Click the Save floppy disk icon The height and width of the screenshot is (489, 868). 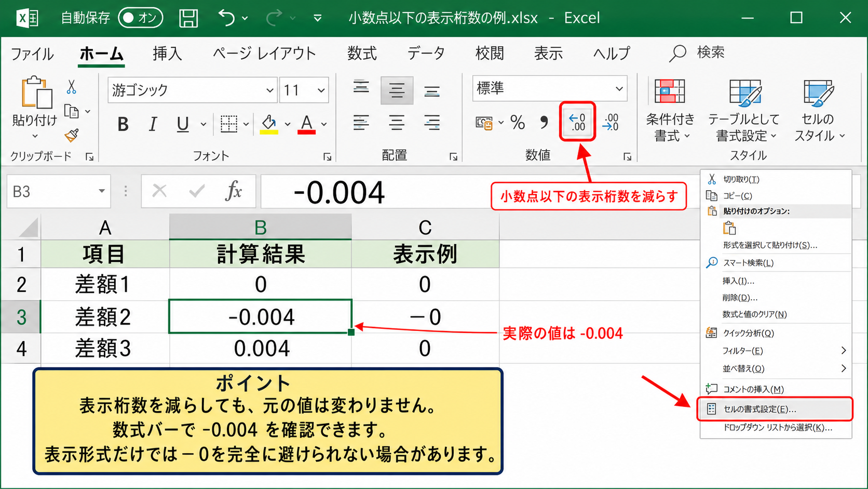188,18
